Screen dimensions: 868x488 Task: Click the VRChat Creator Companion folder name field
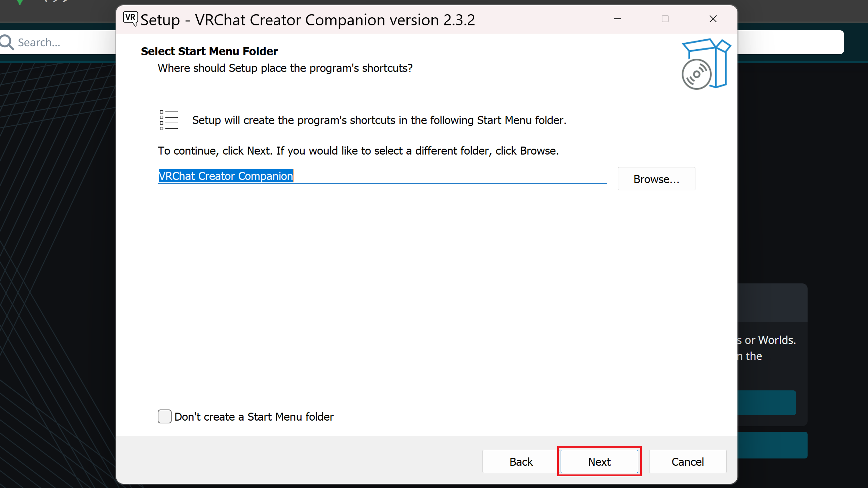382,176
